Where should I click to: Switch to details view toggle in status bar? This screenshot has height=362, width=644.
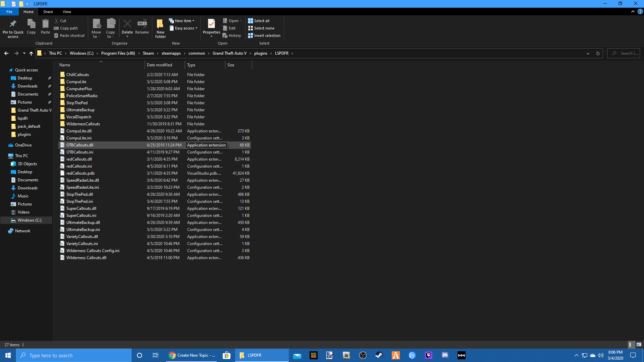tap(631, 345)
